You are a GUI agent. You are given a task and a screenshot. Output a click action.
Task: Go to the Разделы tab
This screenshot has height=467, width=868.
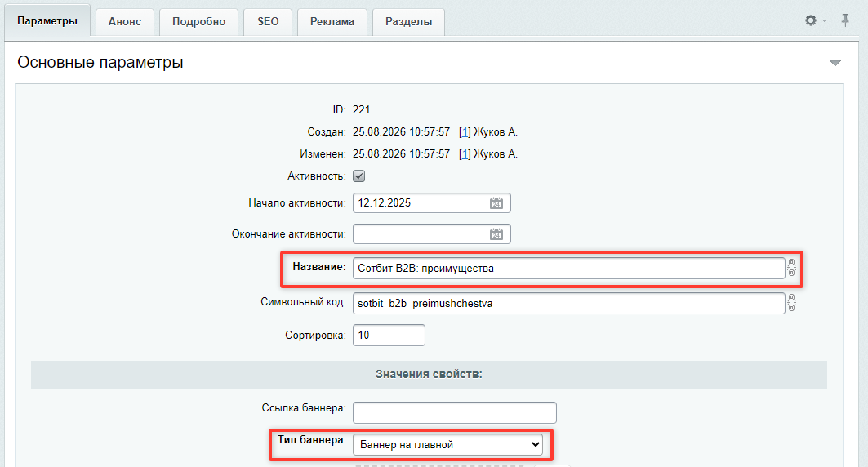click(408, 21)
